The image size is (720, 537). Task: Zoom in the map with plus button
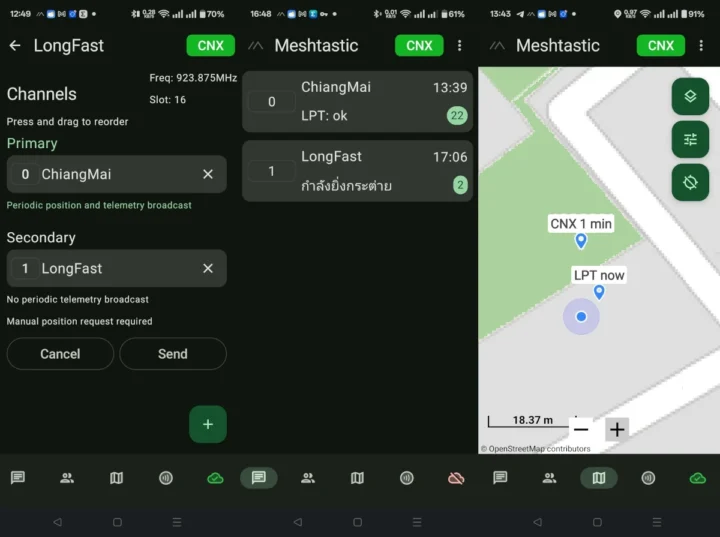617,430
